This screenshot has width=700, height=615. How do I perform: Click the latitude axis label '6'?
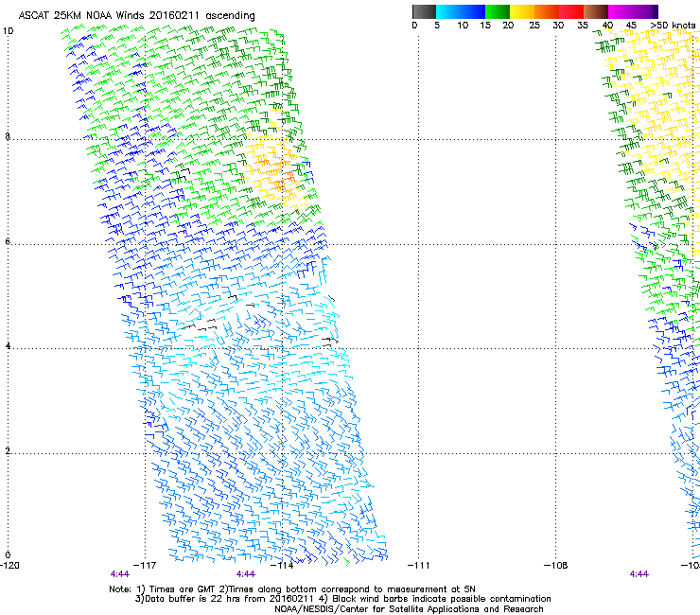tap(8, 241)
